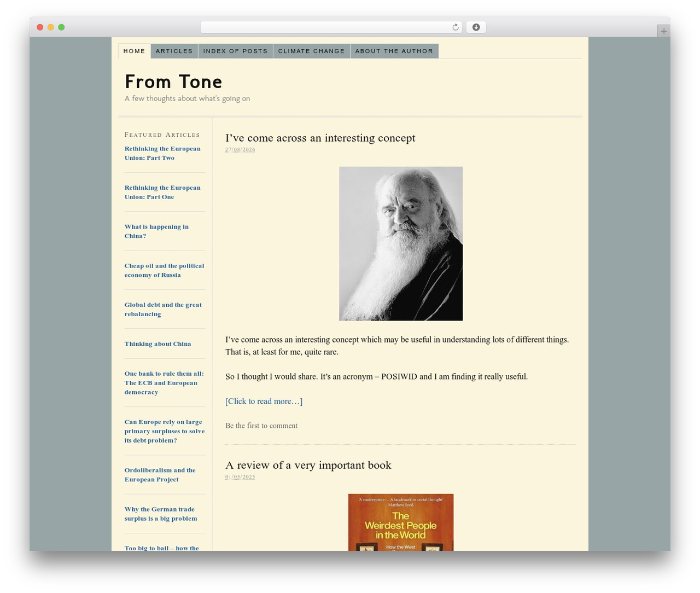
Task: Open Rethinking the European Union: Part Two
Action: click(x=162, y=153)
